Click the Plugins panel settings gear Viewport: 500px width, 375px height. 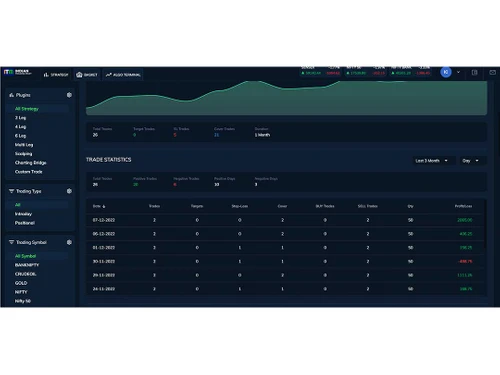tap(69, 95)
